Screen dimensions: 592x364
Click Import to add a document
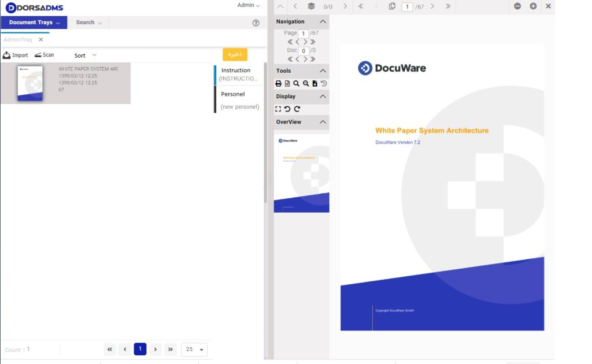(x=16, y=55)
